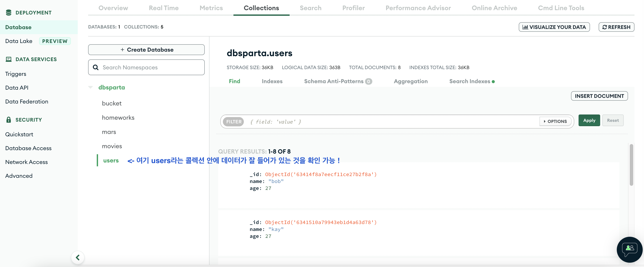The image size is (644, 267).
Task: Click Insert Document button
Action: 599,96
